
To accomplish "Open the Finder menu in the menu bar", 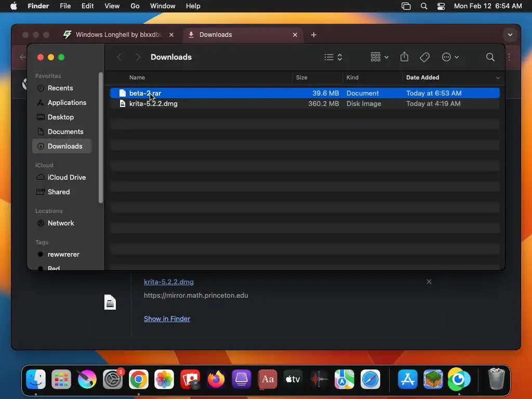I will pyautogui.click(x=38, y=6).
